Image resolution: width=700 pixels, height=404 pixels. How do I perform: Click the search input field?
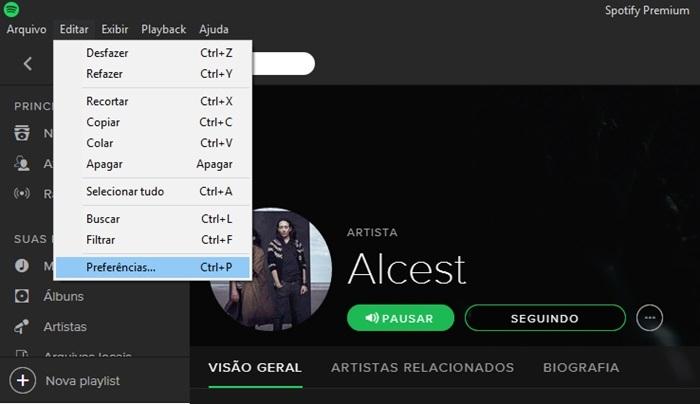(x=283, y=64)
